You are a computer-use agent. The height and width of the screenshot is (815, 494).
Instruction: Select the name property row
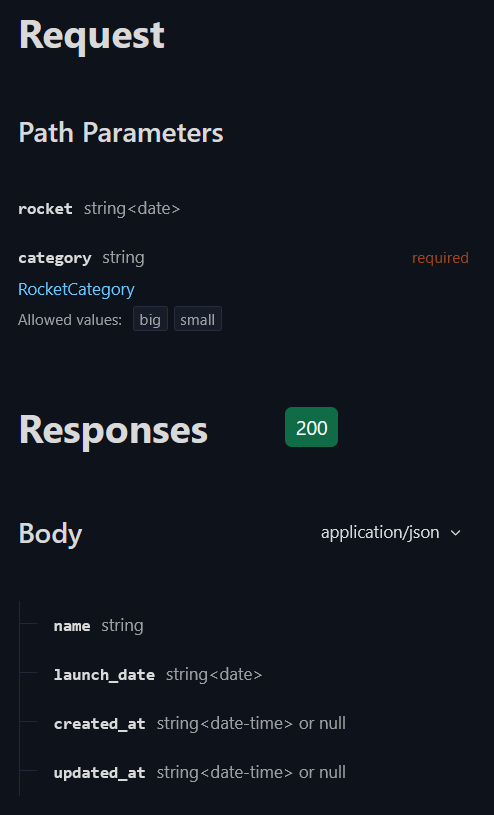click(x=244, y=626)
